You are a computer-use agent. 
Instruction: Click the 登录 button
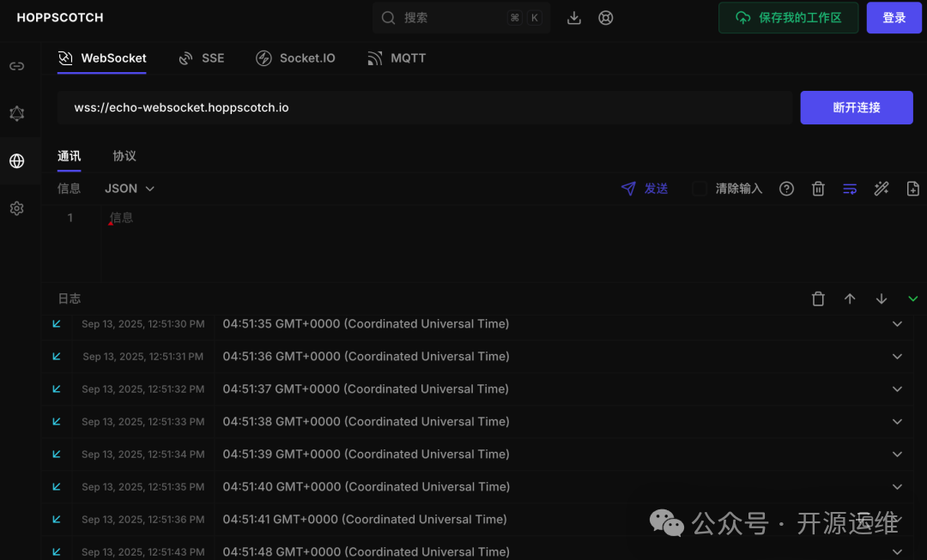(x=894, y=18)
